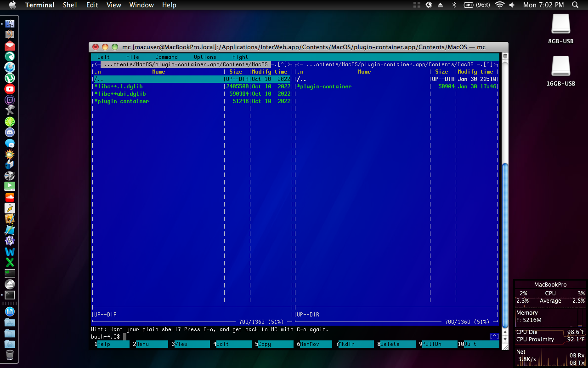Open the View menu in menu bar
588x368 pixels.
click(x=114, y=5)
